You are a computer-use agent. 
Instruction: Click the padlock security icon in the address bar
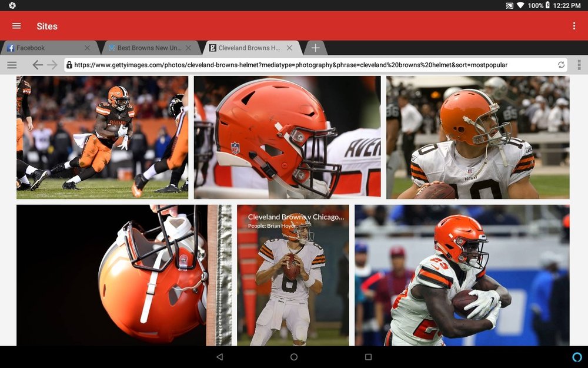tap(69, 65)
